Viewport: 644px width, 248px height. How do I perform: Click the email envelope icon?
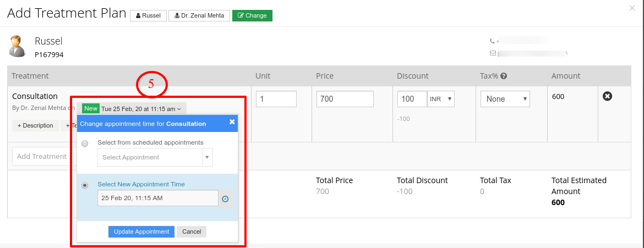493,53
